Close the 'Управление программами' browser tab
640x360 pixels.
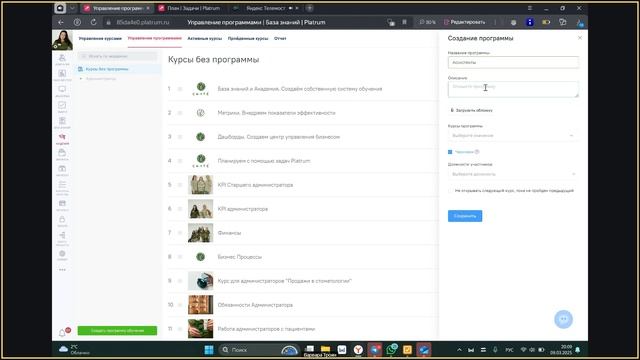coord(148,8)
